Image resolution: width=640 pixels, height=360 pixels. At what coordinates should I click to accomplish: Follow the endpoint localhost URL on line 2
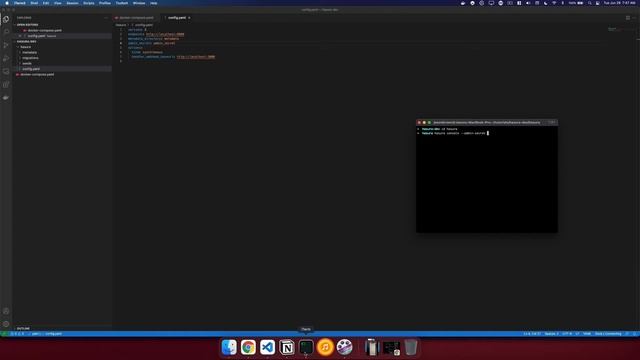[165, 34]
